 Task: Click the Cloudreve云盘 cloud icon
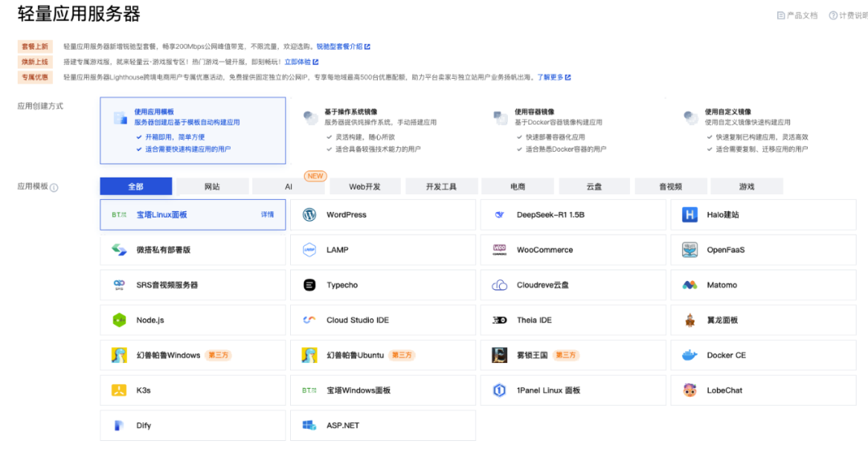point(499,285)
